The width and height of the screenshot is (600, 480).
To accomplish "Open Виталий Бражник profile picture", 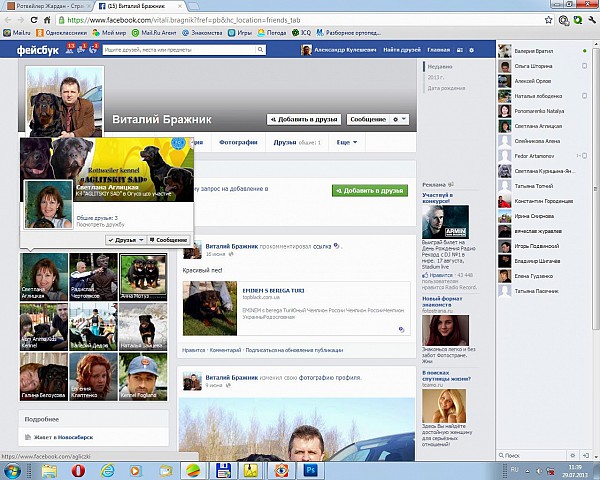I will coord(65,101).
